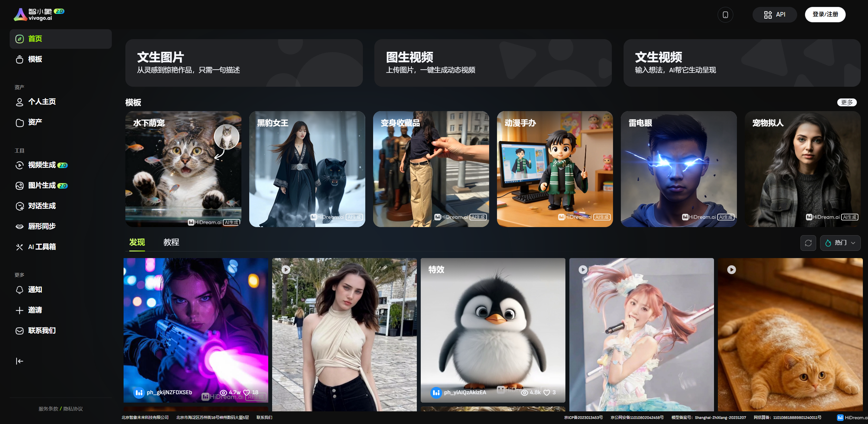Expand the 热门 sorting dropdown
This screenshot has width=868, height=424.
840,243
